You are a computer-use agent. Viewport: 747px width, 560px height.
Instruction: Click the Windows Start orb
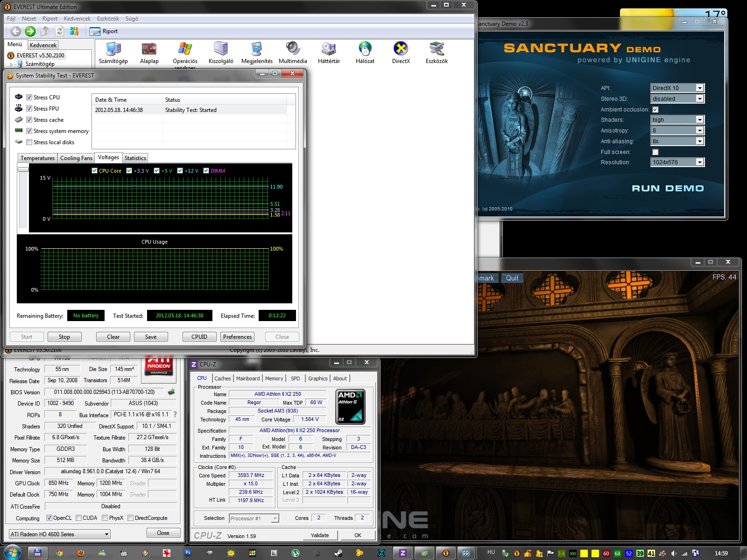point(12,553)
